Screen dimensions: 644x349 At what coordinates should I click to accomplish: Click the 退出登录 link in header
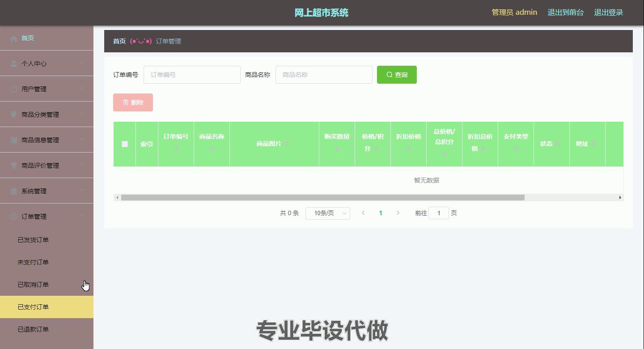(x=608, y=13)
